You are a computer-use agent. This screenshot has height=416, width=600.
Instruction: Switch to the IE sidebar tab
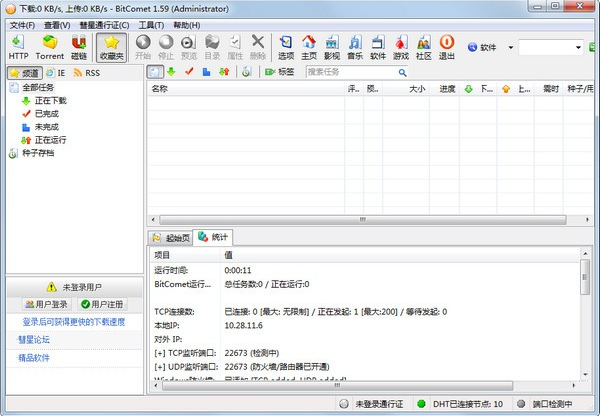56,73
